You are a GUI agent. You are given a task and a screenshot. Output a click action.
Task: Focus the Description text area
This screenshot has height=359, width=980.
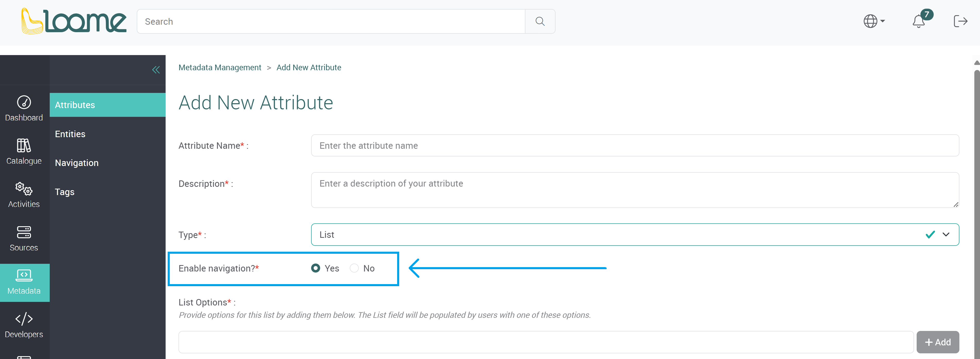click(635, 190)
